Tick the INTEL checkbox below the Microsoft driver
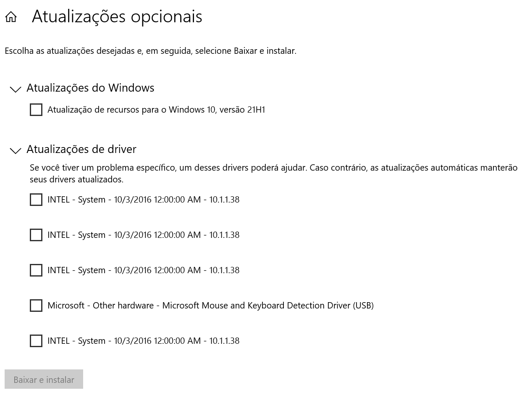Image resolution: width=532 pixels, height=398 pixels. (36, 341)
